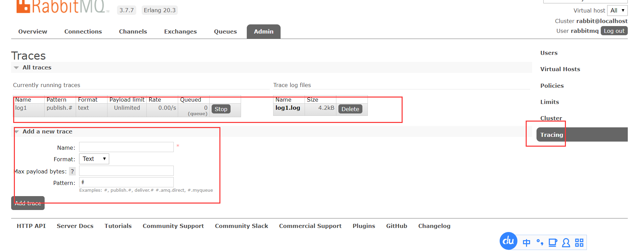Click the Max payload bytes help question mark
Viewport: 644px width, 252px height.
[72, 171]
